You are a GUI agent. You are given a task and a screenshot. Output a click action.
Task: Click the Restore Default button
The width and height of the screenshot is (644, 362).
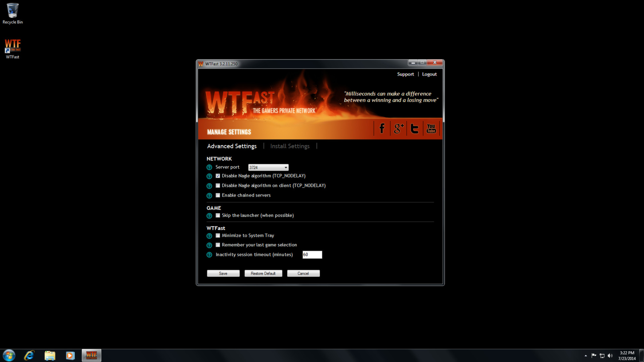[263, 273]
